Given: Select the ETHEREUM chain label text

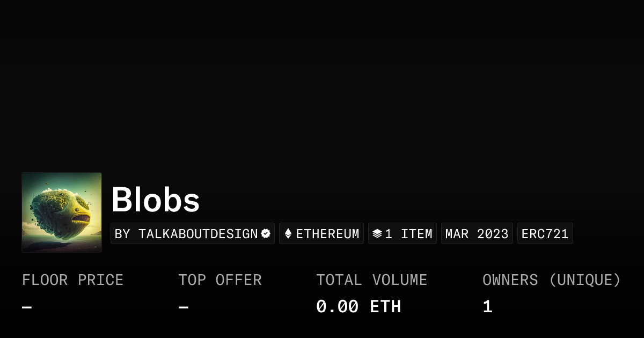Looking at the screenshot, I should pyautogui.click(x=327, y=234).
